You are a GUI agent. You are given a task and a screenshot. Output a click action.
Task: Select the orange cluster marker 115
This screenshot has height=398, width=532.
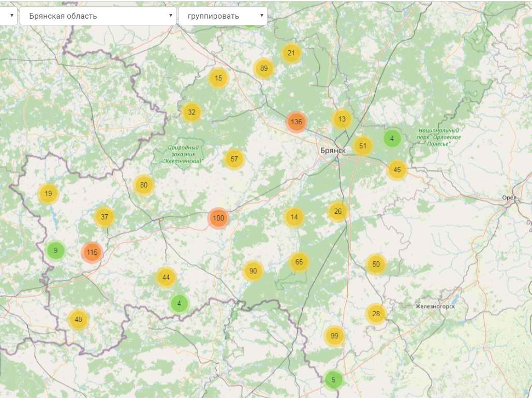[92, 253]
